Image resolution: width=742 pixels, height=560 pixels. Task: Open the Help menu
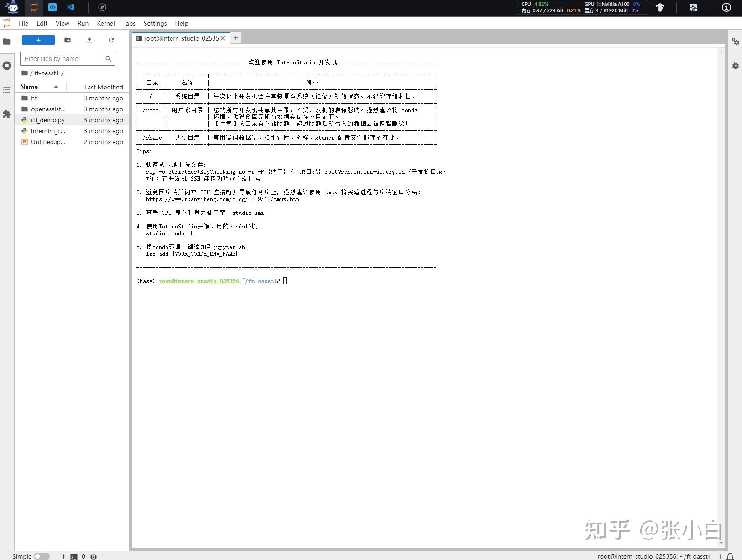(182, 23)
